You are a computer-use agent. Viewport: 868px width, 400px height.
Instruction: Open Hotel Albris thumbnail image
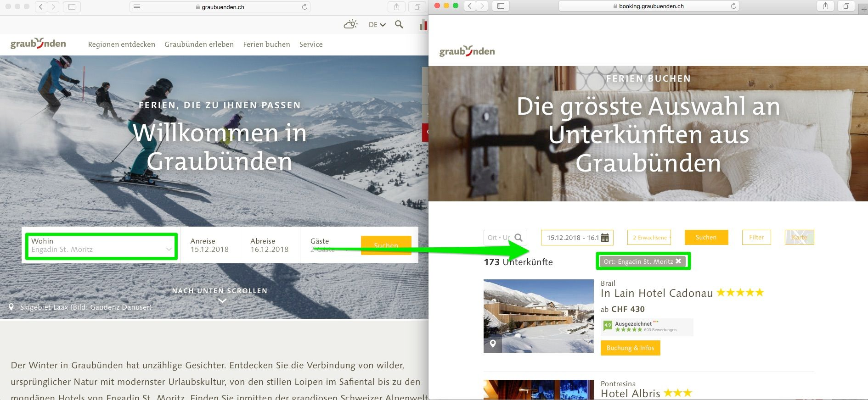(x=539, y=390)
